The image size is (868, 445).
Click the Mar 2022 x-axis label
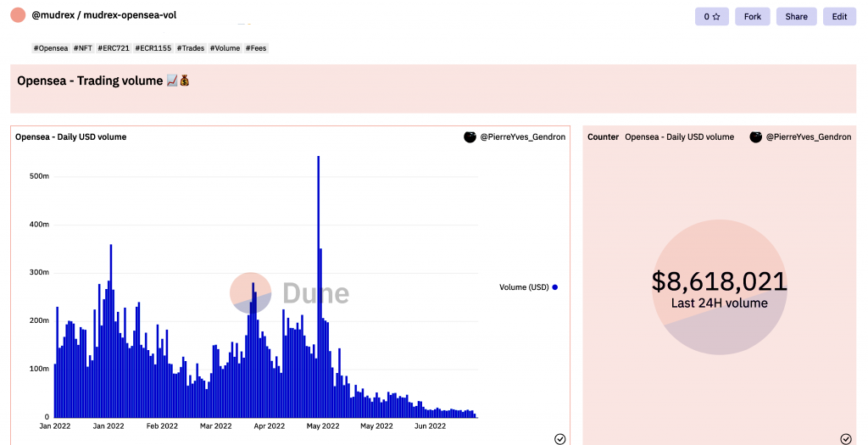tap(216, 426)
